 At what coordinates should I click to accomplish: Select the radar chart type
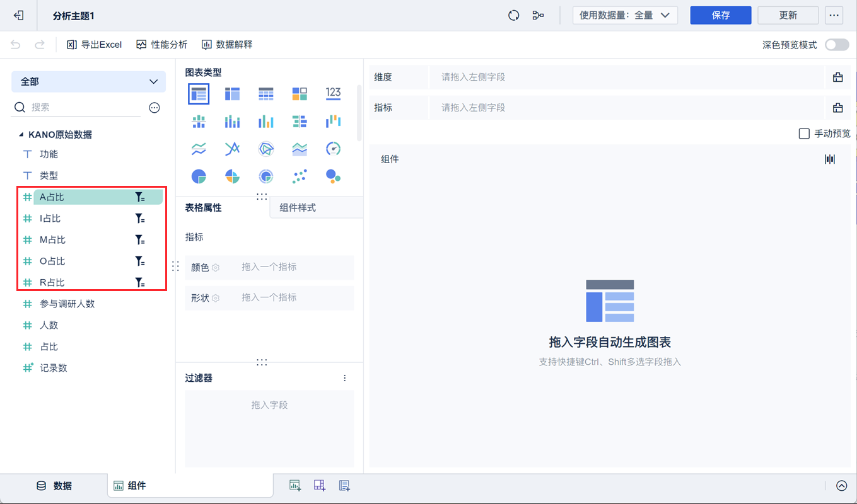tap(265, 149)
